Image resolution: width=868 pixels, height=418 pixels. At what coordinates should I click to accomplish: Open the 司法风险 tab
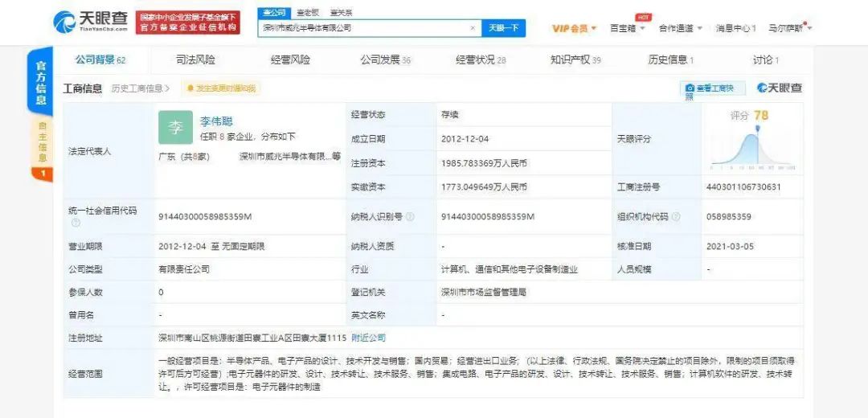coord(195,59)
